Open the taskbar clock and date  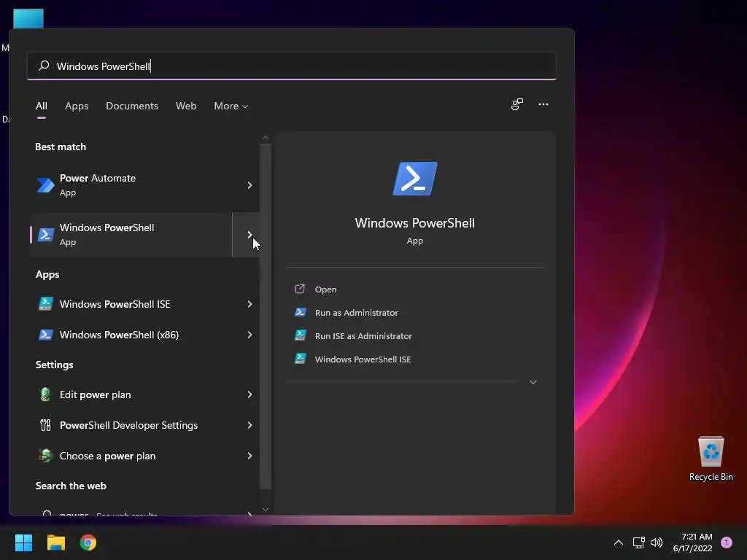point(693,542)
